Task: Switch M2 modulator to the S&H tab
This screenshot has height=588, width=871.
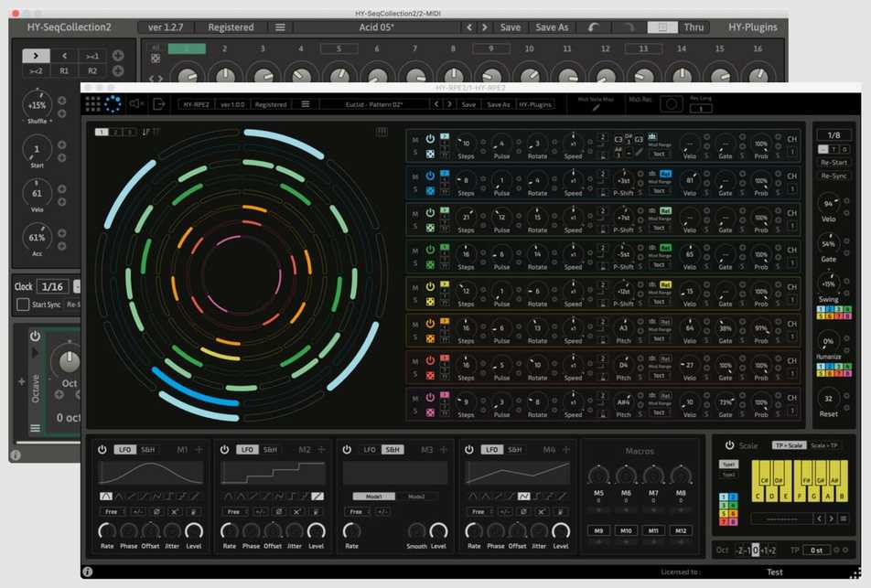Action: tap(271, 450)
